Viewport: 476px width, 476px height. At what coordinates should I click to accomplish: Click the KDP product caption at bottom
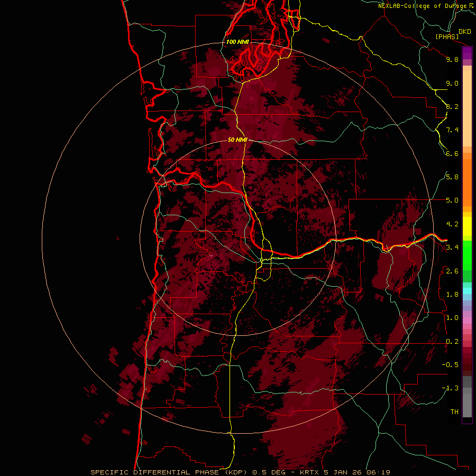(x=240, y=472)
